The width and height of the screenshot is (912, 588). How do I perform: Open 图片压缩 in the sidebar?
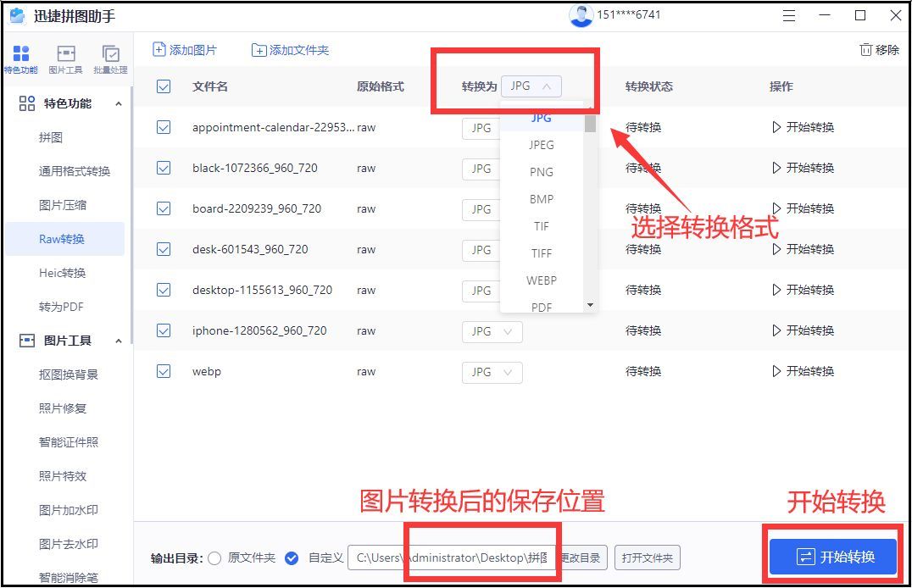(x=62, y=205)
